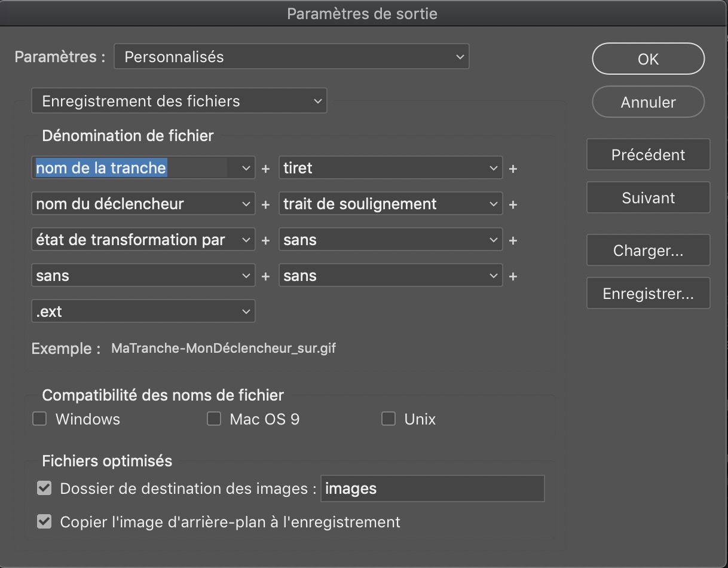This screenshot has height=568, width=728.
Task: Click the Charger... button
Action: point(648,250)
